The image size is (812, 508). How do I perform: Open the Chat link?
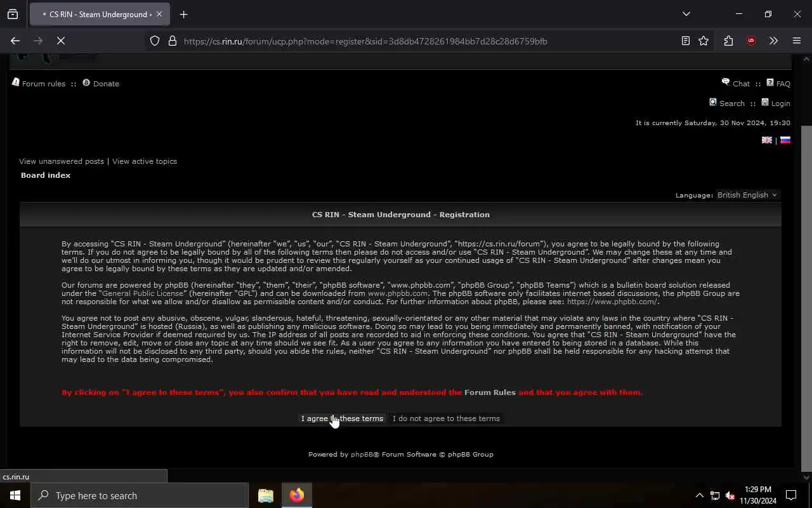tap(741, 84)
